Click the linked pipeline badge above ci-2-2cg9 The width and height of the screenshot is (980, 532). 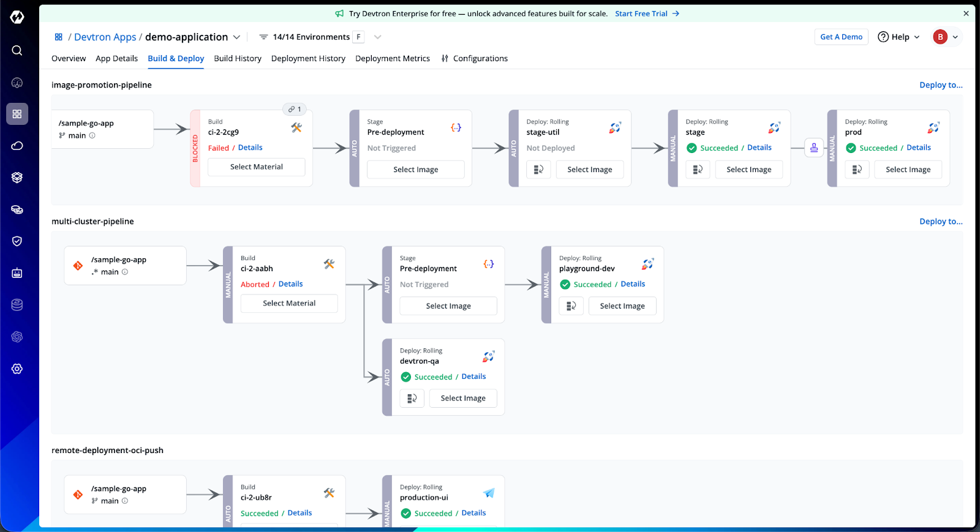point(295,109)
